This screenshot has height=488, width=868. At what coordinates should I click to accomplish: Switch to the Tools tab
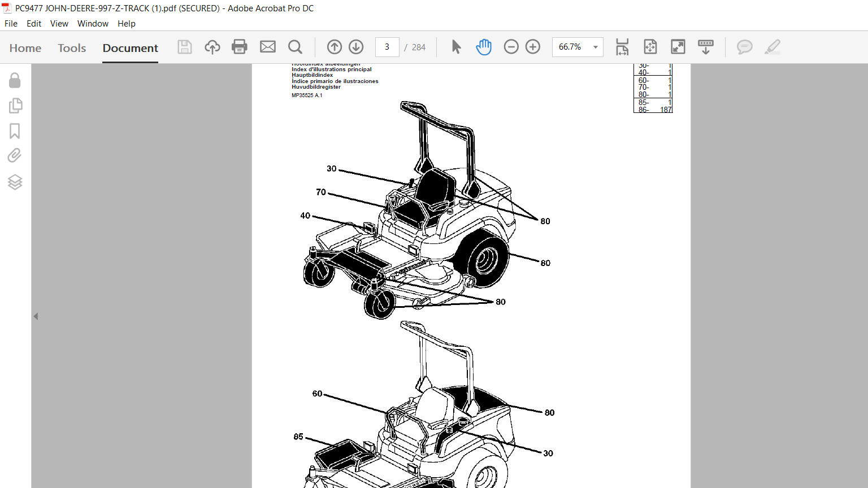(72, 48)
